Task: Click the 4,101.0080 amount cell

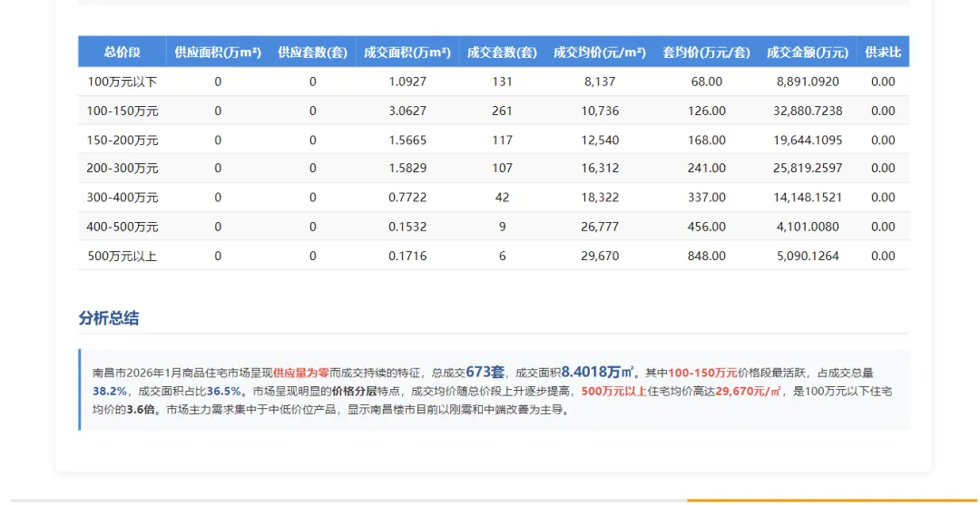Action: (808, 227)
